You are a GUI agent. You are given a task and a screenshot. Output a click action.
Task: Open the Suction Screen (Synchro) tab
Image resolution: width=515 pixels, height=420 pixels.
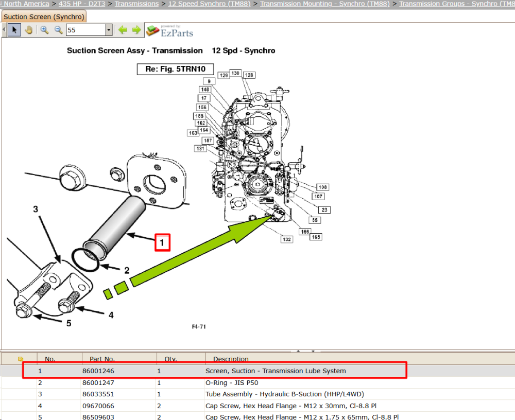point(44,17)
